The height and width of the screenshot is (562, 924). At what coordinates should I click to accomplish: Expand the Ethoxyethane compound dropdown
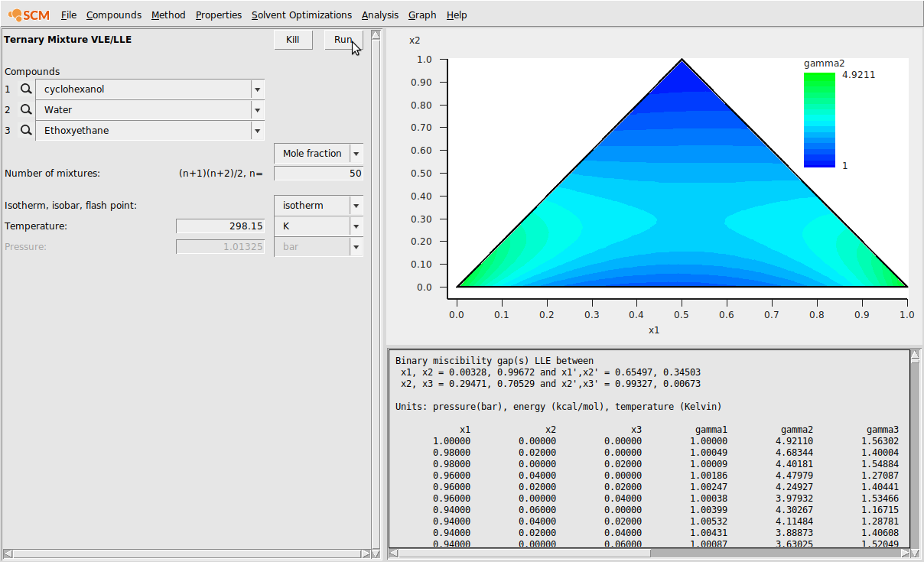click(x=258, y=131)
